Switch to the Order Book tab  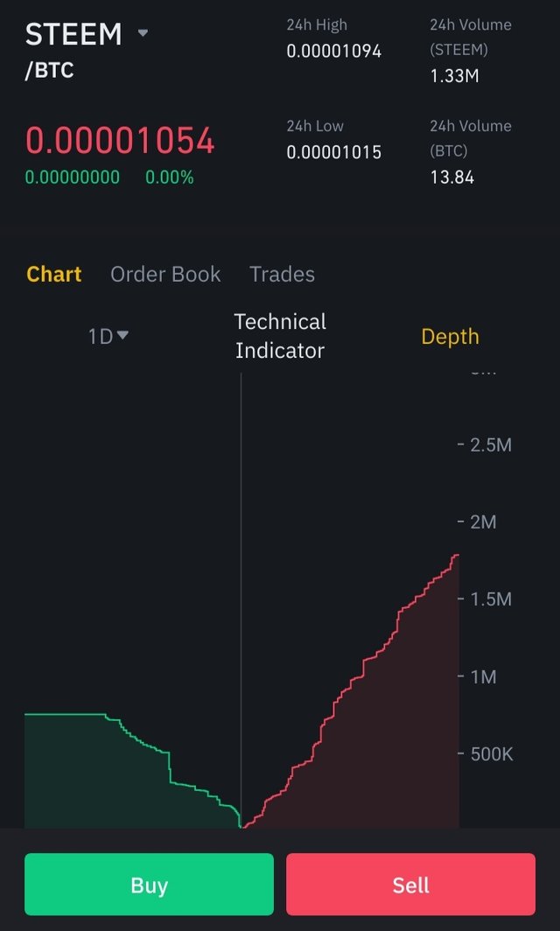pyautogui.click(x=165, y=275)
